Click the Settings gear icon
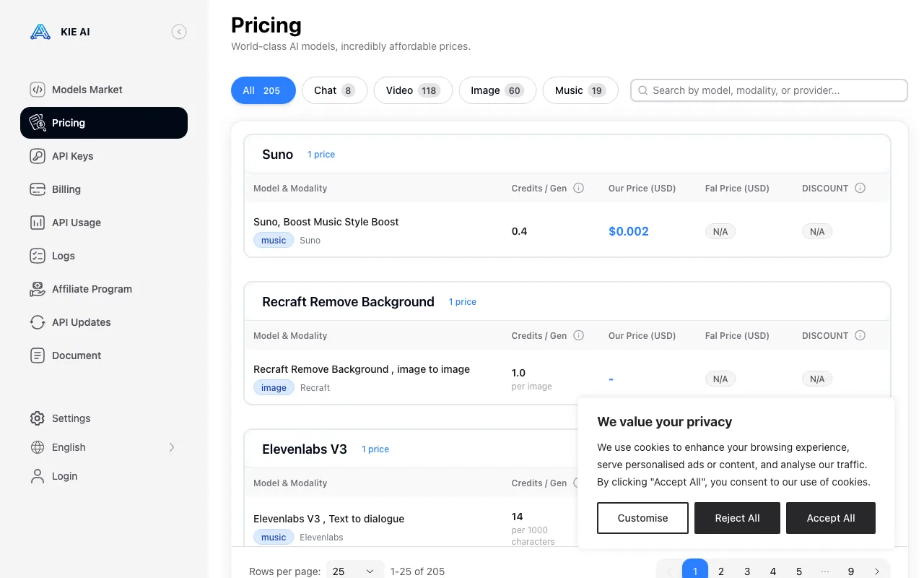Image resolution: width=924 pixels, height=578 pixels. click(x=37, y=418)
